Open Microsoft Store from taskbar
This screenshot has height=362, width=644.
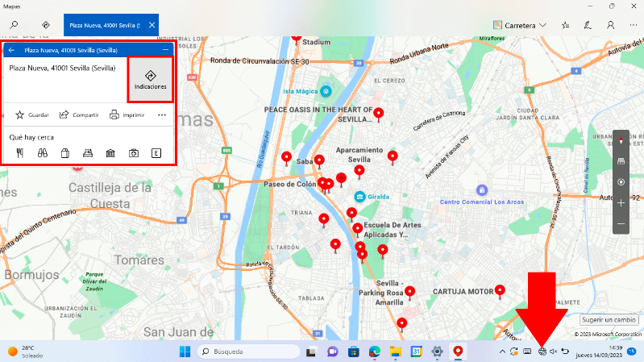(353, 352)
